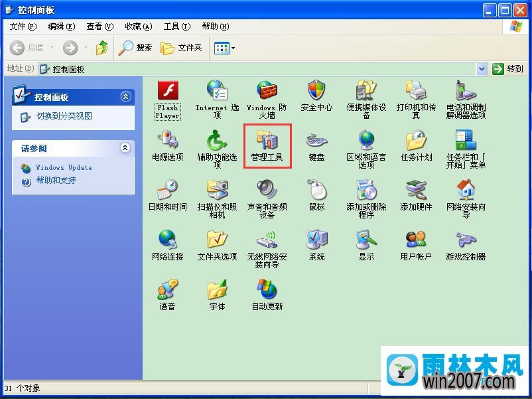Collapse the 请参阅 sidebar panel

pyautogui.click(x=125, y=147)
